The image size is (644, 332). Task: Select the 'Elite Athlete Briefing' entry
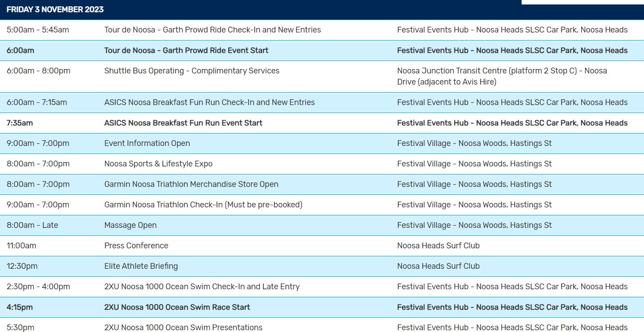click(141, 266)
